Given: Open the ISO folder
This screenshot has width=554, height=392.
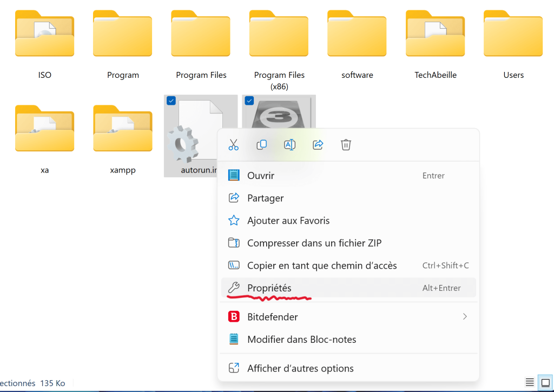Looking at the screenshot, I should tap(45, 38).
